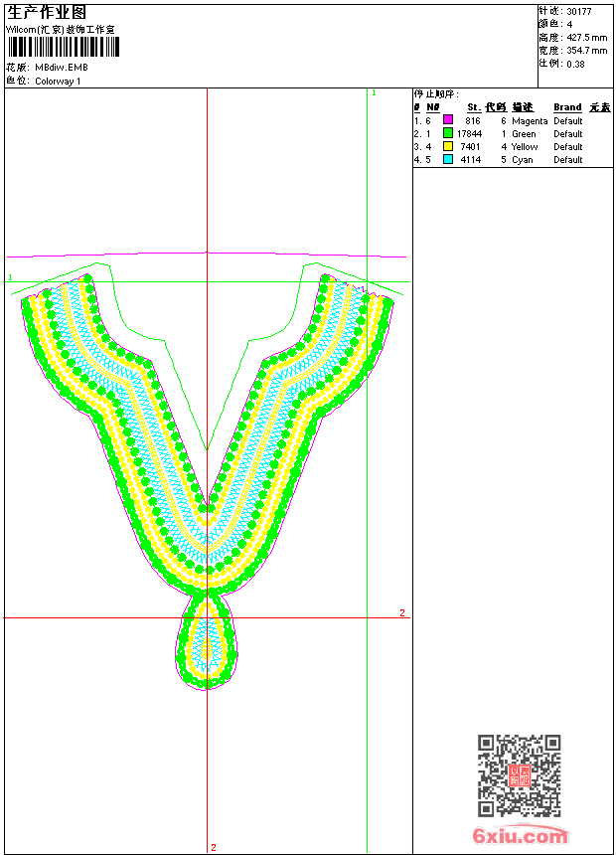616x855 pixels.
Task: Click the Magenta description text
Action: coord(530,121)
